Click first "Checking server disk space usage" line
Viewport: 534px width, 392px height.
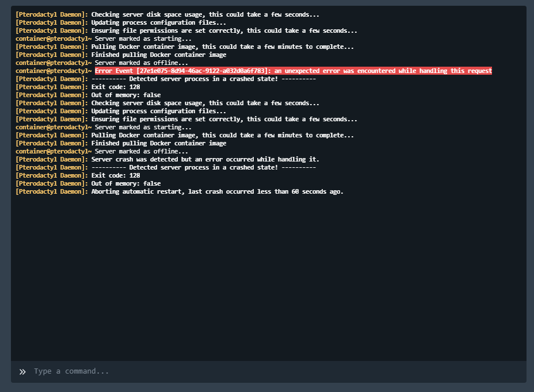coord(167,14)
